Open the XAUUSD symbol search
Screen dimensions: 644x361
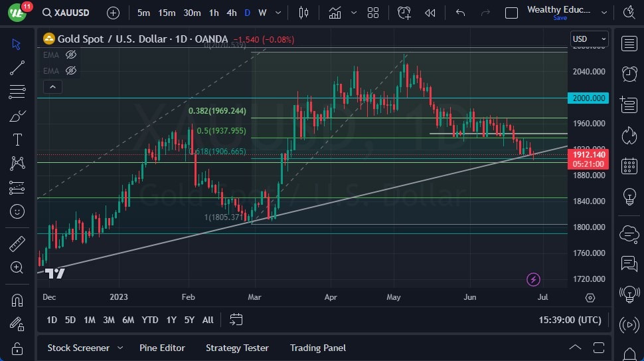coord(66,13)
